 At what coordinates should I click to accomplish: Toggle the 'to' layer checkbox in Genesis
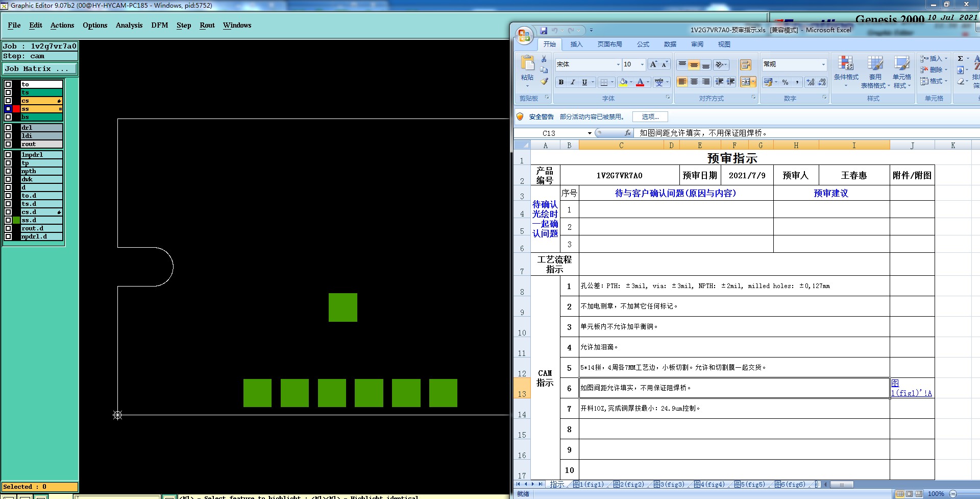click(8, 84)
